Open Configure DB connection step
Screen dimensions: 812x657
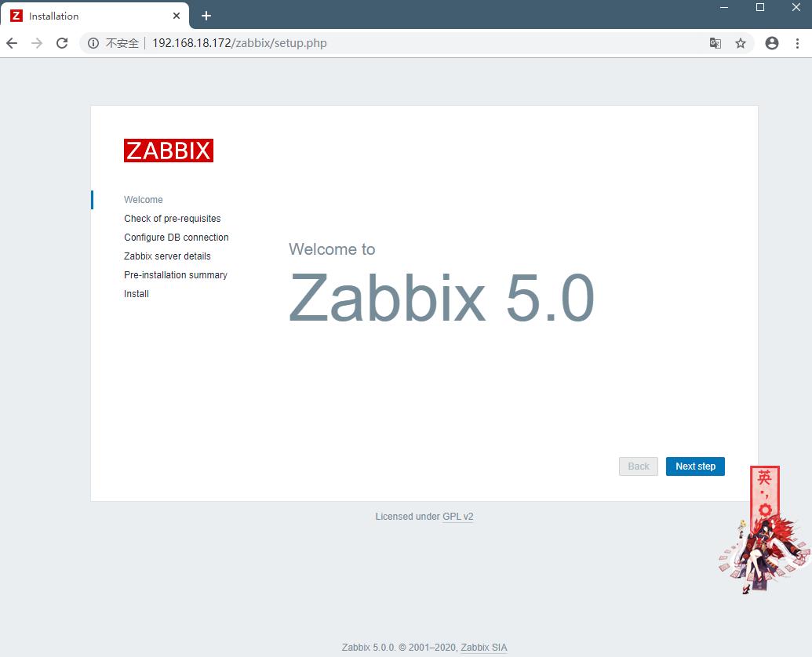tap(176, 237)
